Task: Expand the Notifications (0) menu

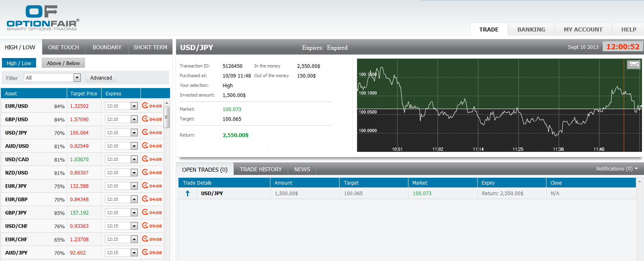Action: tap(616, 169)
